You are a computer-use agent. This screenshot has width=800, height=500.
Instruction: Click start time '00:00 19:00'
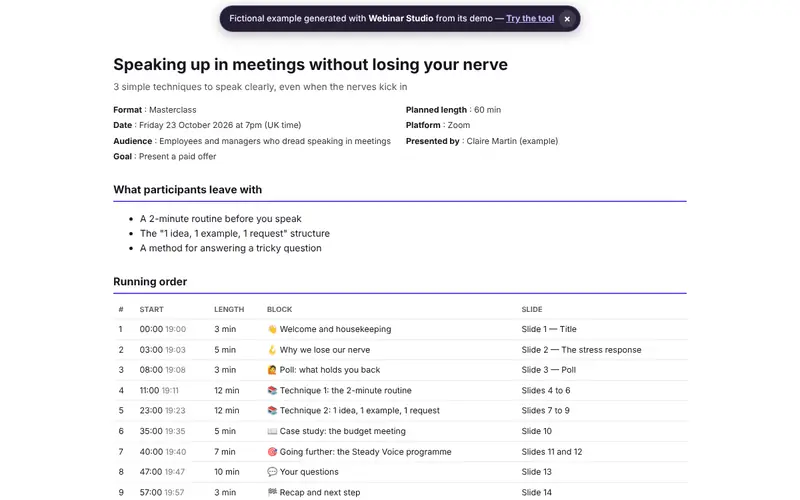(x=163, y=329)
